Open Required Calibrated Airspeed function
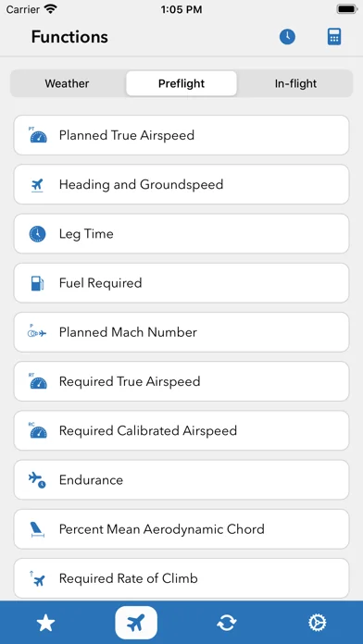Screen dimensions: 363x644 click(181, 431)
